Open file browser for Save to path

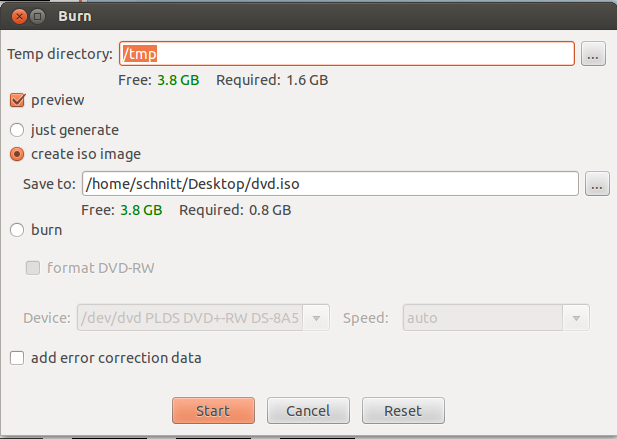click(597, 184)
